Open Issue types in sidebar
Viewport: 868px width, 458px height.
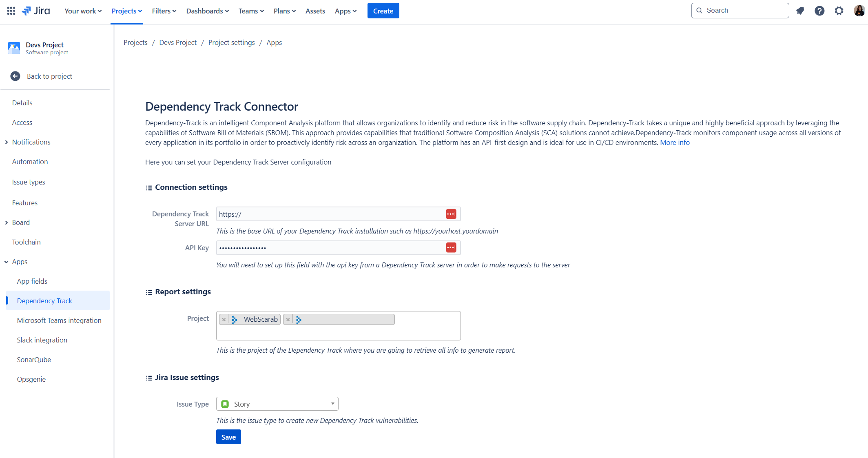(x=29, y=182)
